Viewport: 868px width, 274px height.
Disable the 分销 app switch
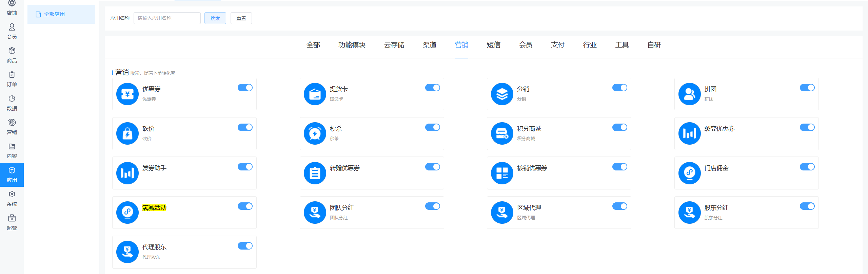(620, 88)
